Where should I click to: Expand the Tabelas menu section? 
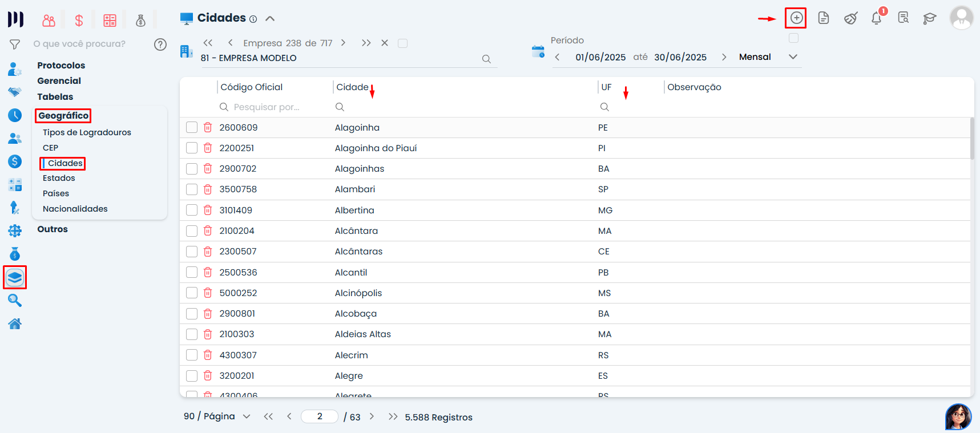pyautogui.click(x=55, y=97)
